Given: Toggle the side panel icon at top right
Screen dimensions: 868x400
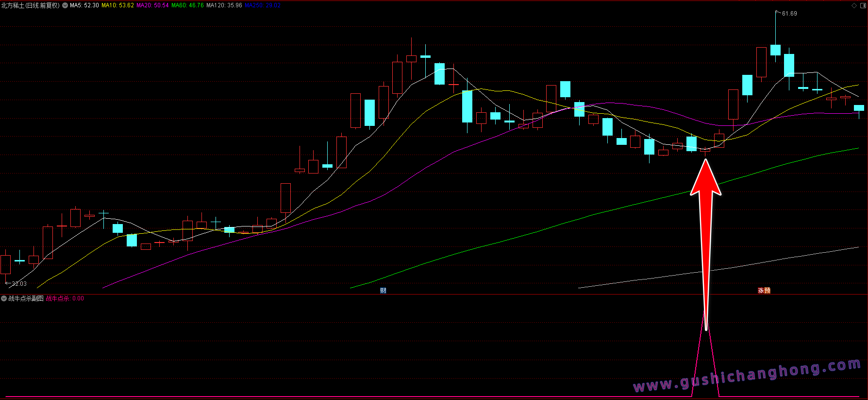Looking at the screenshot, I should point(863,5).
